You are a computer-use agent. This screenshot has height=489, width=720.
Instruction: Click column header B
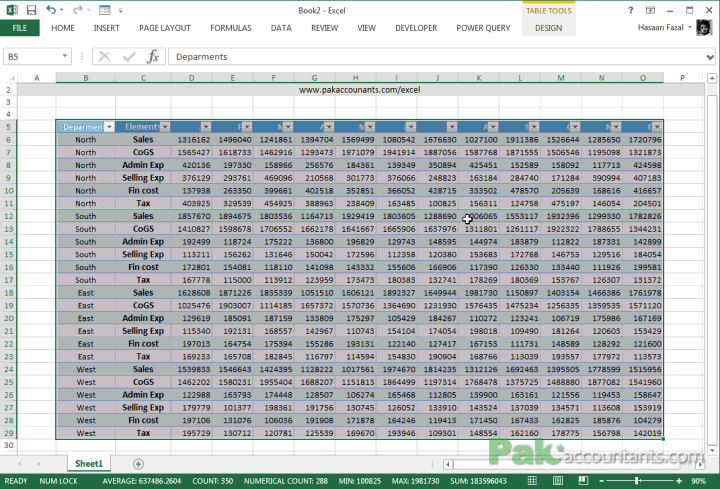tap(85, 78)
